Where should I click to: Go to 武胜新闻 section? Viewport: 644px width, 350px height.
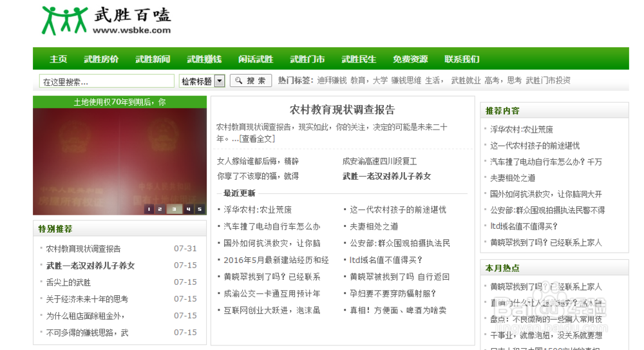[x=153, y=59]
